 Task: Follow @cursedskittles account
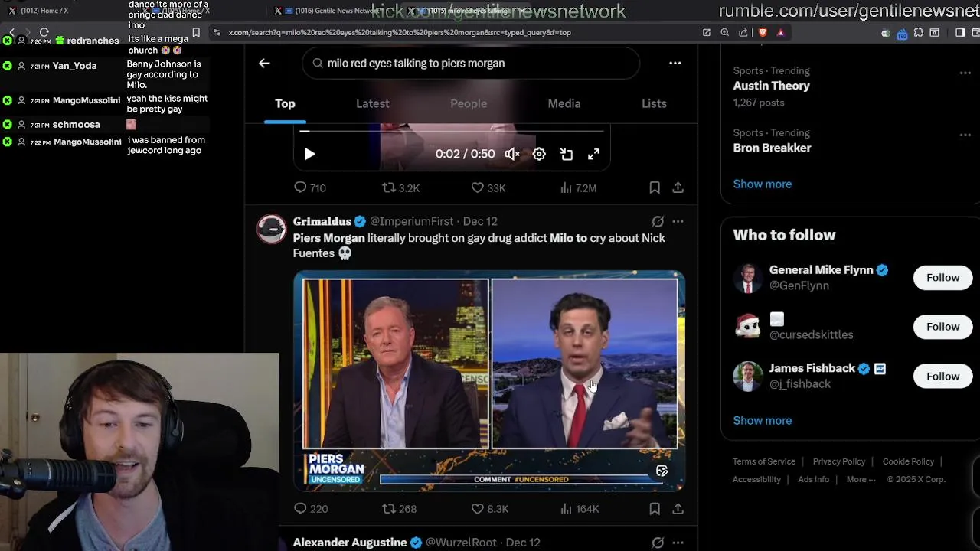942,327
